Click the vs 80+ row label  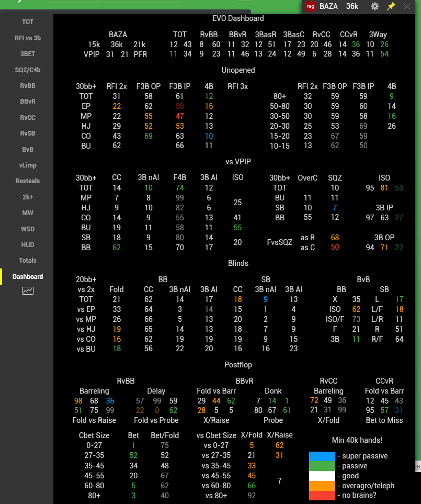216,496
